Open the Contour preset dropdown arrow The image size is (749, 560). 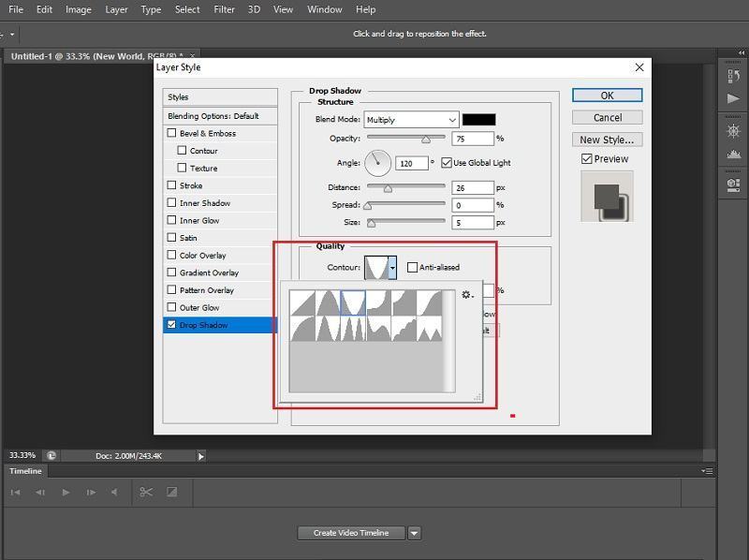[394, 267]
